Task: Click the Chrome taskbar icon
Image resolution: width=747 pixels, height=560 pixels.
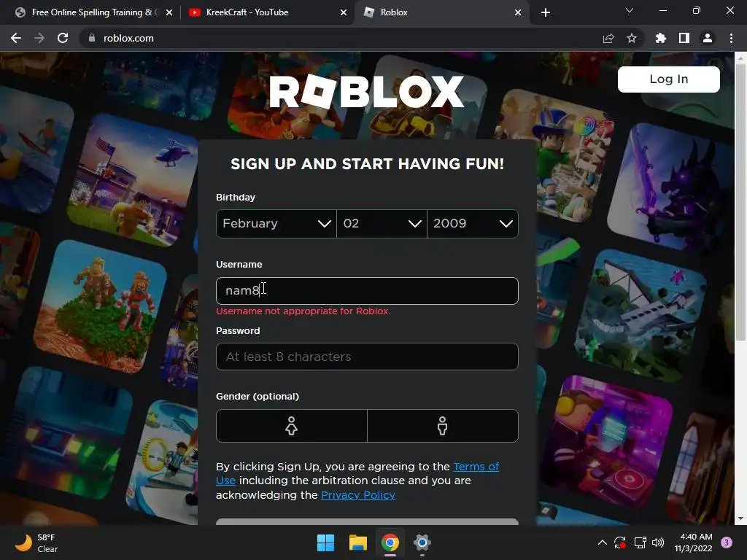Action: [x=390, y=542]
